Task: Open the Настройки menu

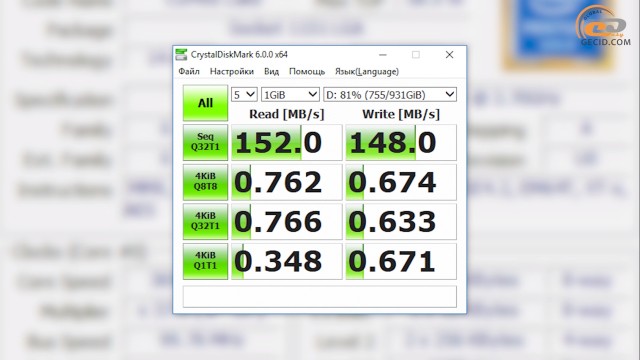Action: pos(232,71)
